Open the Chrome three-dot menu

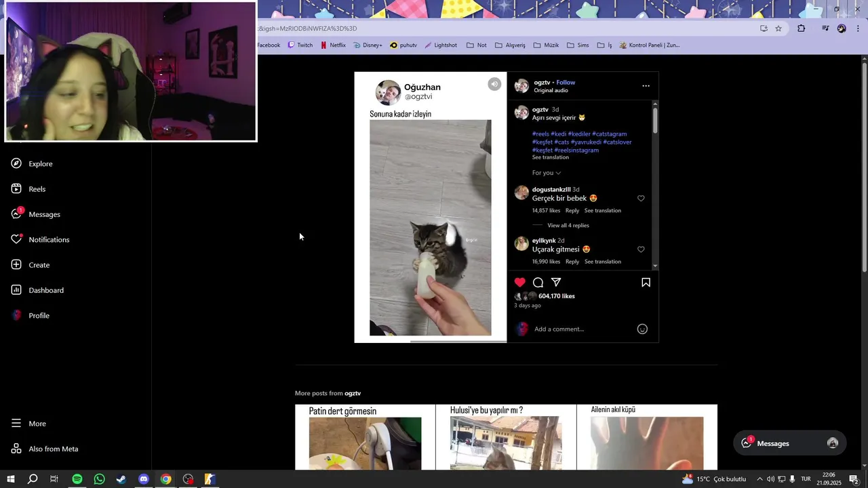click(x=859, y=28)
